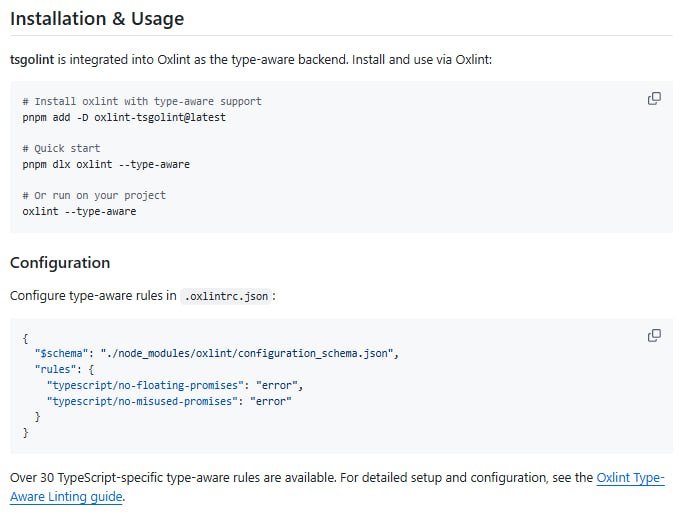Click the Or run on your project comment
The height and width of the screenshot is (524, 696).
coord(94,195)
